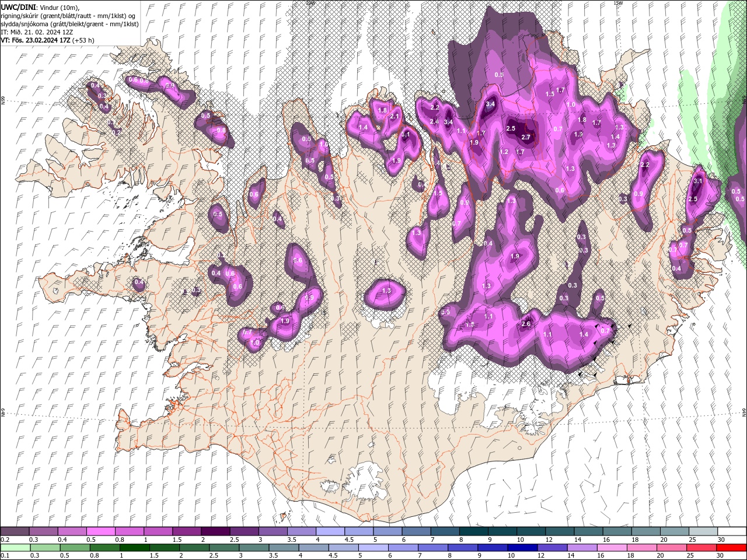Pick the light pink 16 swatch in the lower legend row
The height and width of the screenshot is (560, 747).
[x=612, y=547]
